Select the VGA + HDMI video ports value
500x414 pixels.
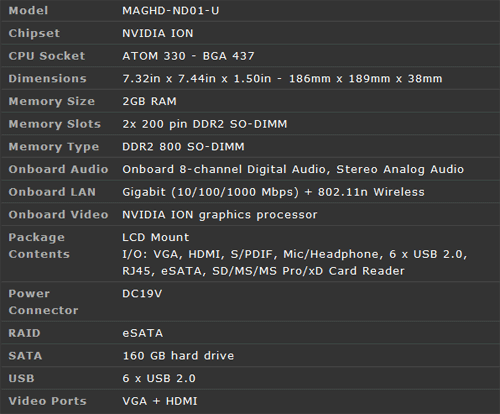coord(160,401)
